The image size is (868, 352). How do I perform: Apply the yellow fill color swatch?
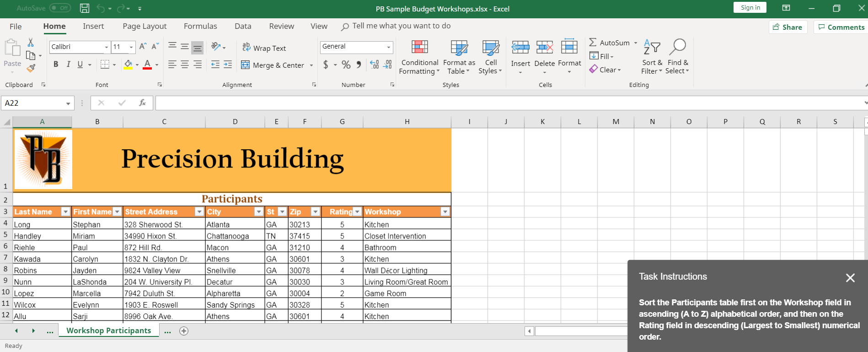click(128, 65)
